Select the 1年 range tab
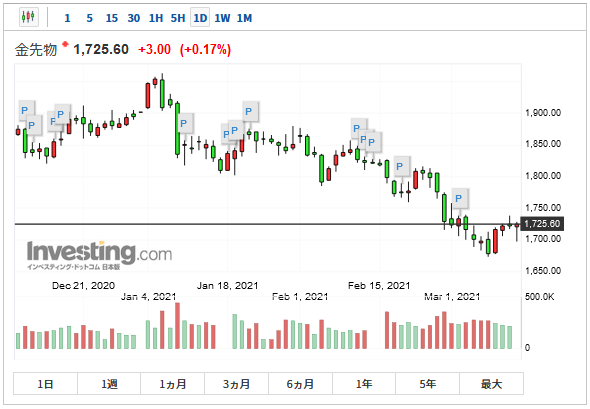The width and height of the screenshot is (590, 409). pyautogui.click(x=364, y=384)
